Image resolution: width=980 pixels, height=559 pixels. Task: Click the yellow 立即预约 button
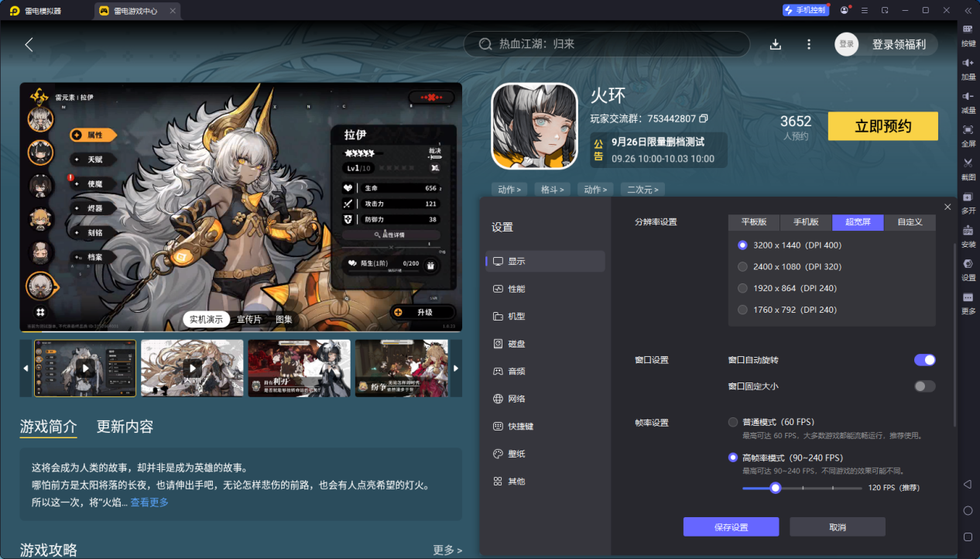pos(882,126)
